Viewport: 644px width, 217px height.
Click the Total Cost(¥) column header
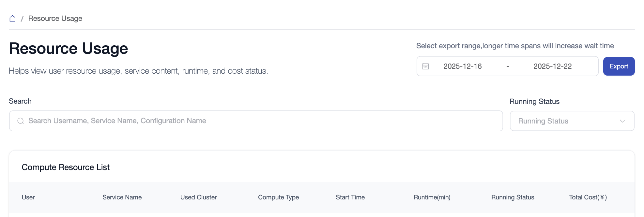pyautogui.click(x=588, y=197)
